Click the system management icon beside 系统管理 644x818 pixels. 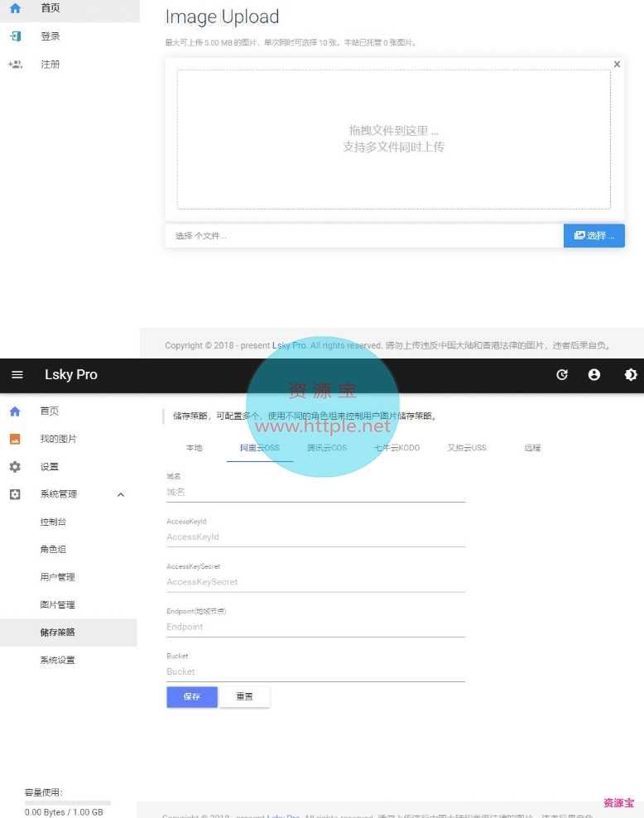click(15, 494)
